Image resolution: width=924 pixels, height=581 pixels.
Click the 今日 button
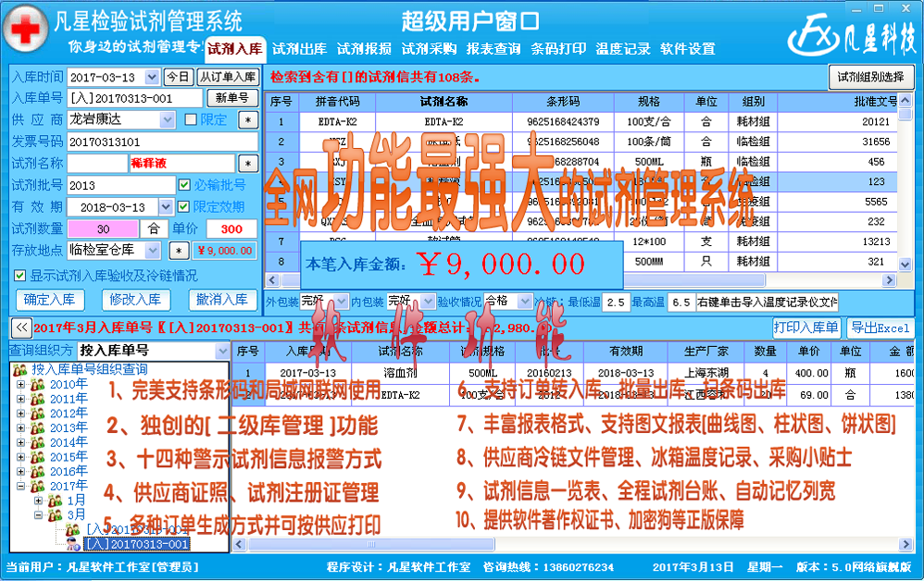pyautogui.click(x=178, y=77)
